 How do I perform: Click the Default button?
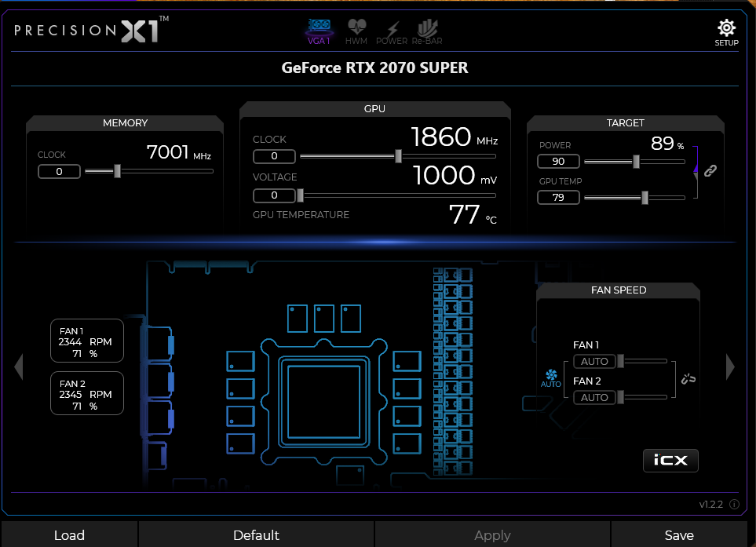(x=256, y=534)
